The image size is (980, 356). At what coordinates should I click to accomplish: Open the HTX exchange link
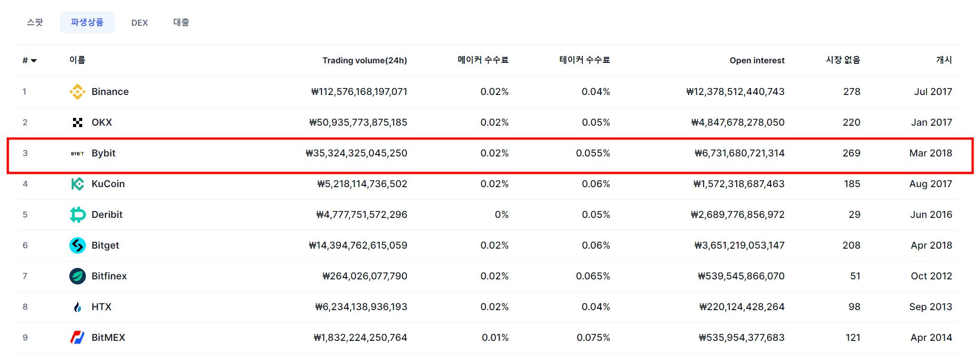pos(101,307)
